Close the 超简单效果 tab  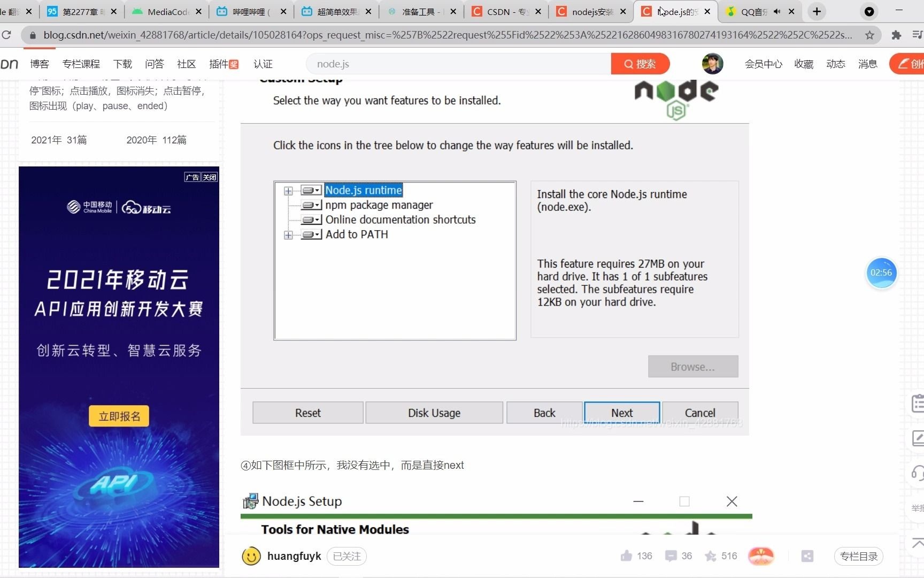click(x=368, y=11)
